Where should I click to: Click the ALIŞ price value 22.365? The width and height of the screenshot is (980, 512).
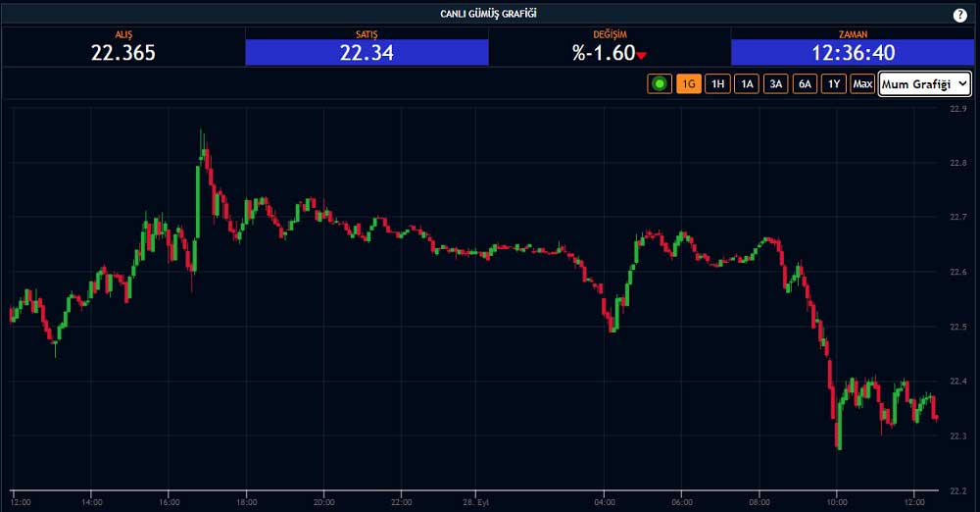123,53
